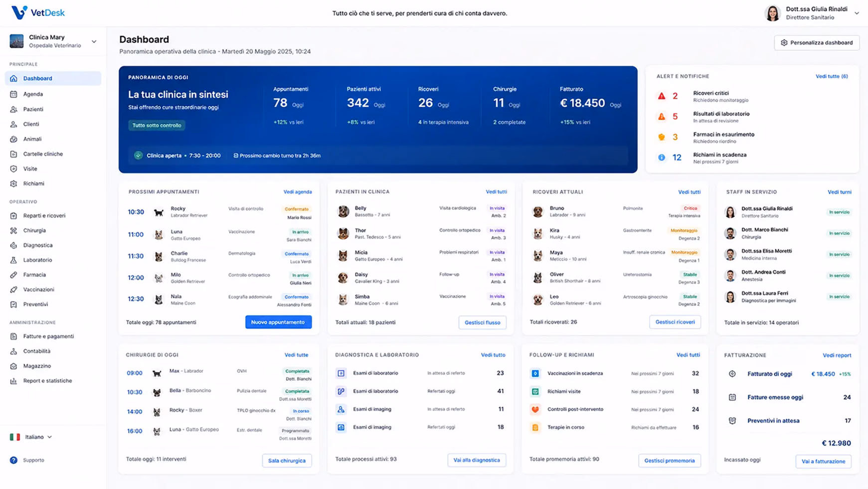Click the Controlli post-intervento heart icon
Viewport: 868px width, 489px height.
(535, 409)
